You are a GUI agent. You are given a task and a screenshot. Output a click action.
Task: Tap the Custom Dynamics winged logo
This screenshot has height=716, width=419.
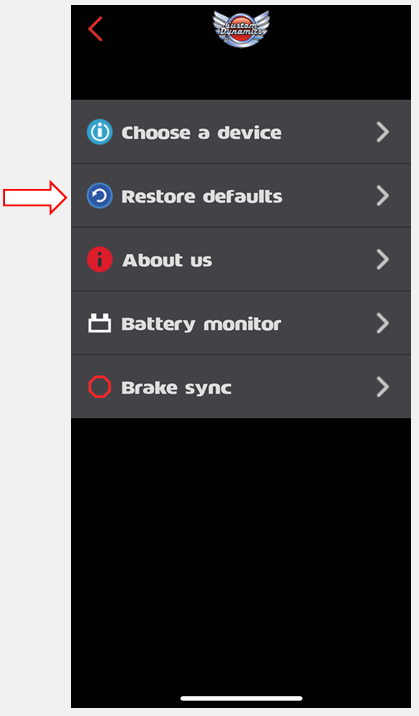(241, 29)
